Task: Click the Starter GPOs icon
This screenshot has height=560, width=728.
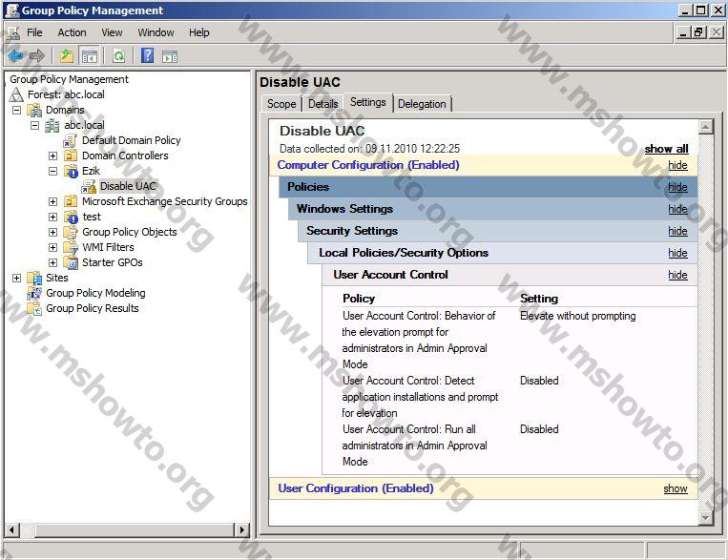Action: (70, 262)
